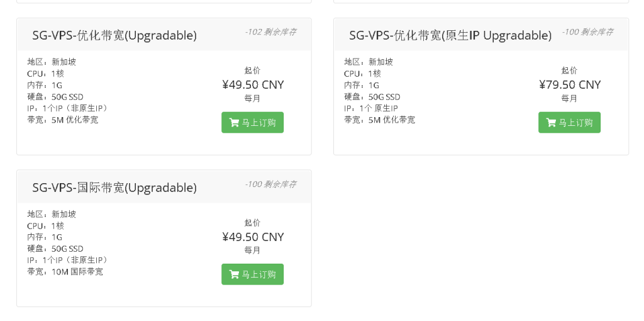Click the 硬盘：50G SSD line in the 国际带宽 plan
The width and height of the screenshot is (644, 321).
point(55,249)
